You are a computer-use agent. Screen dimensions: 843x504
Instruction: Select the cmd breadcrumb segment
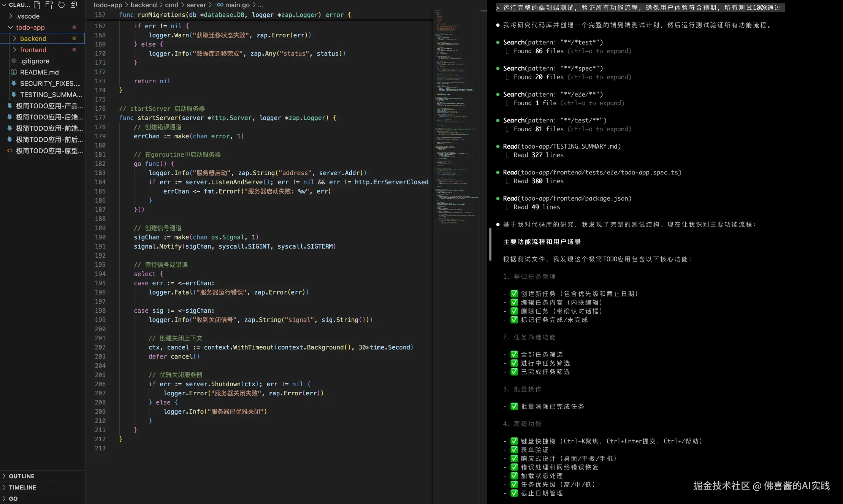[171, 5]
